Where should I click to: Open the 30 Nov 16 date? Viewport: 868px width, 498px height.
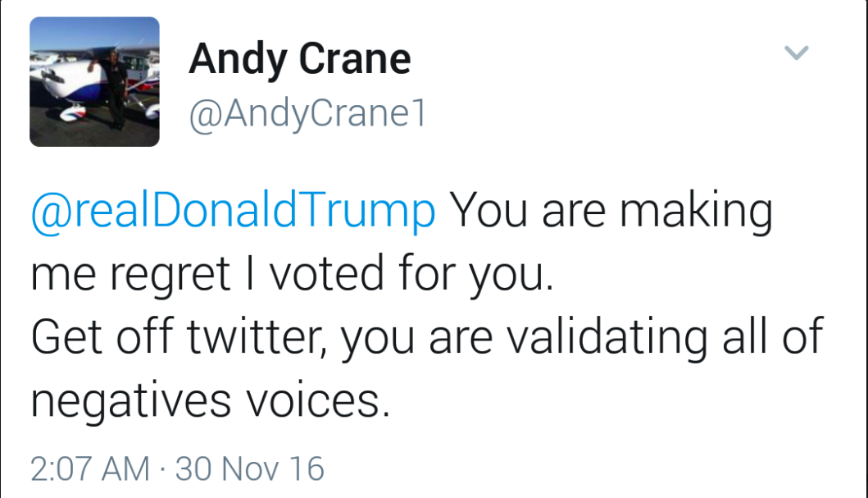[x=250, y=469]
